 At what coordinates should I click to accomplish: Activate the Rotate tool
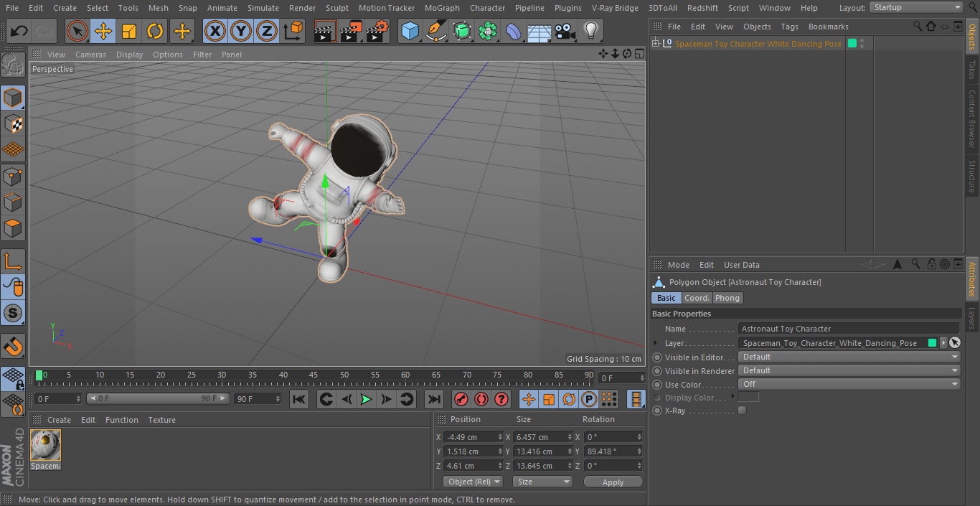click(x=155, y=31)
